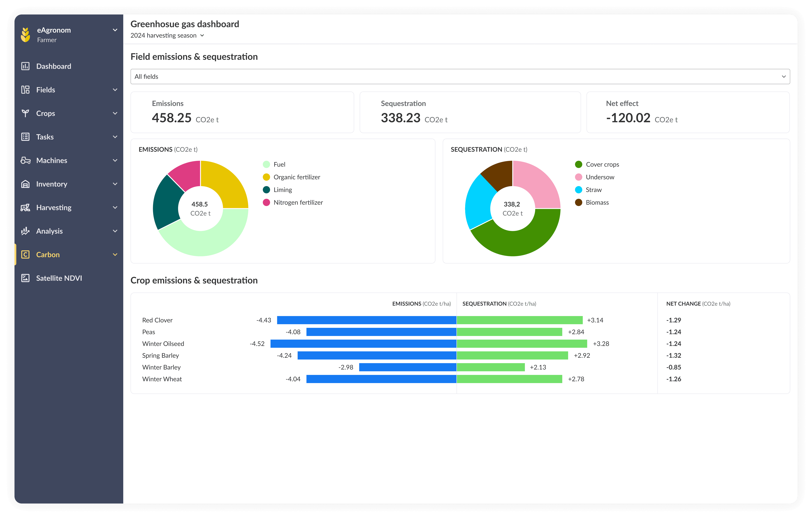Click the Harvesting combine icon
Viewport: 812px width, 518px height.
(x=25, y=208)
